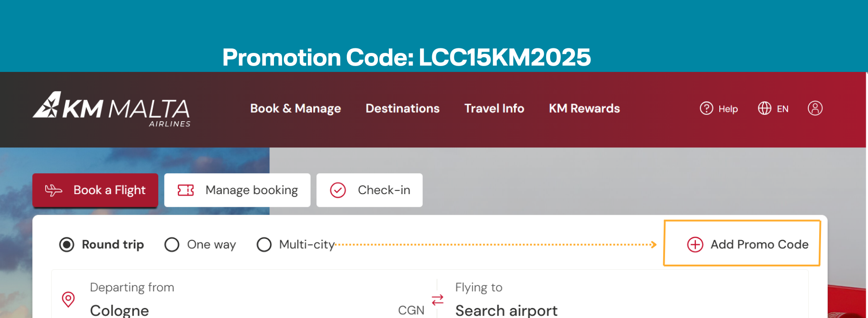868x318 pixels.
Task: Open the Travel Info menu item
Action: coord(494,109)
